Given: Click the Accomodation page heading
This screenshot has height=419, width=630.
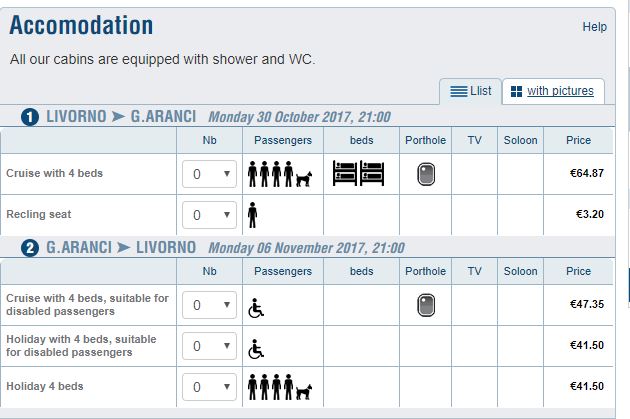Looking at the screenshot, I should tap(82, 25).
